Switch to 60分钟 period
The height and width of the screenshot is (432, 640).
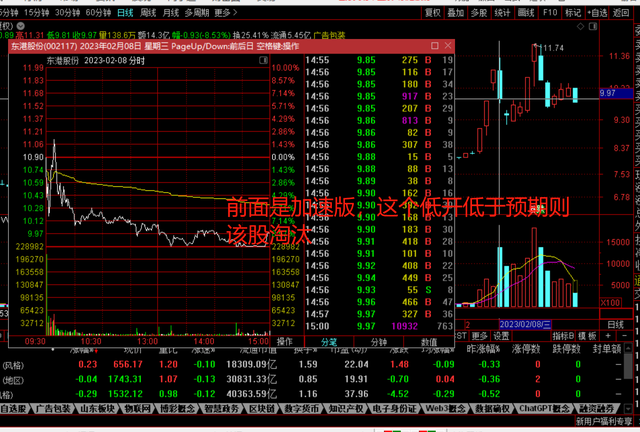pyautogui.click(x=98, y=13)
